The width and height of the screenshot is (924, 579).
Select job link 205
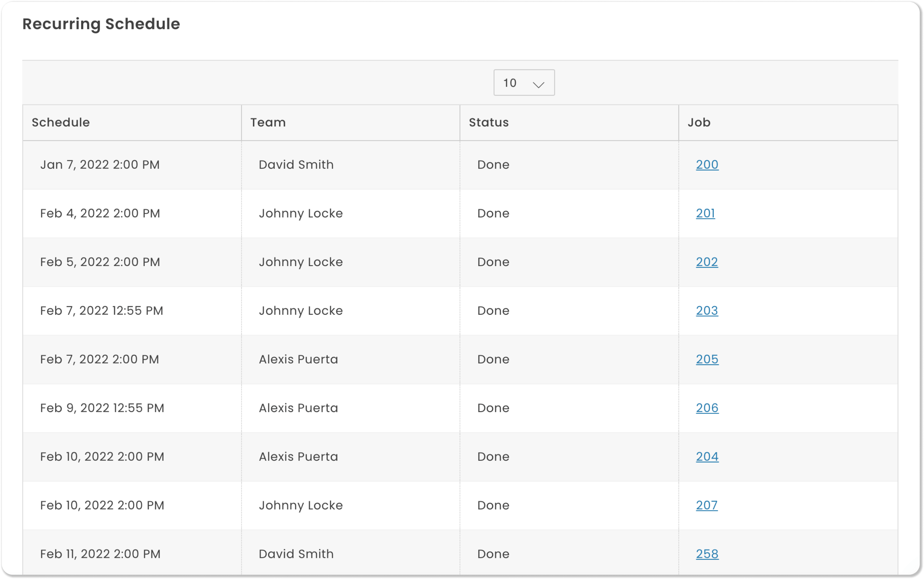[707, 359]
